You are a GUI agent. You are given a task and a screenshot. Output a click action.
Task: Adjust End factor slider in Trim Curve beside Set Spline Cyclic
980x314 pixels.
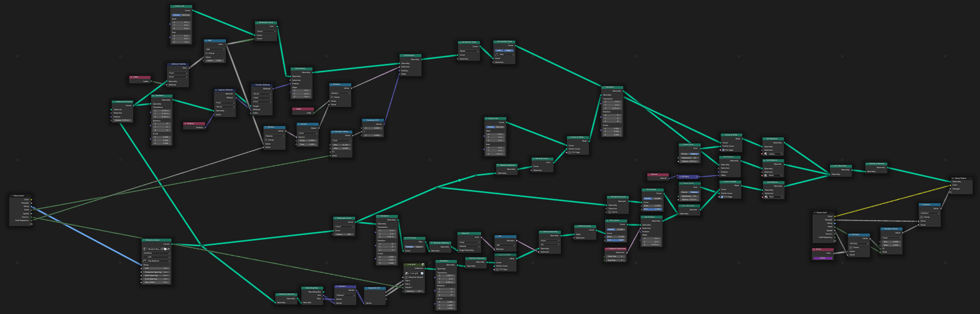pyautogui.click(x=652, y=209)
